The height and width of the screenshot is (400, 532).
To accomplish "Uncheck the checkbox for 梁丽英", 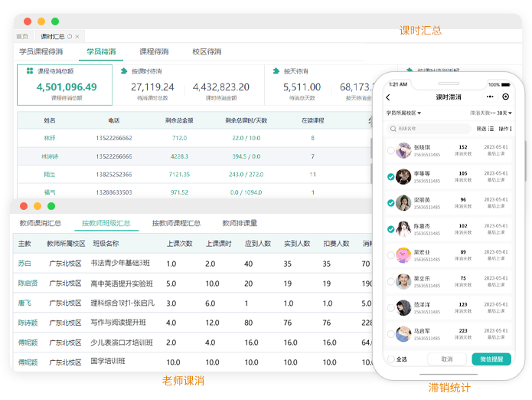I will (390, 203).
